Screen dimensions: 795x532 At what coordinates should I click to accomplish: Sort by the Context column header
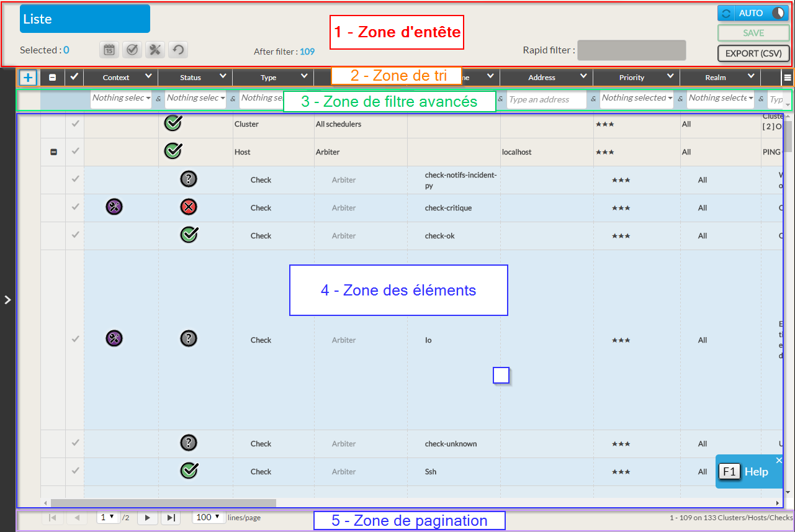point(116,78)
